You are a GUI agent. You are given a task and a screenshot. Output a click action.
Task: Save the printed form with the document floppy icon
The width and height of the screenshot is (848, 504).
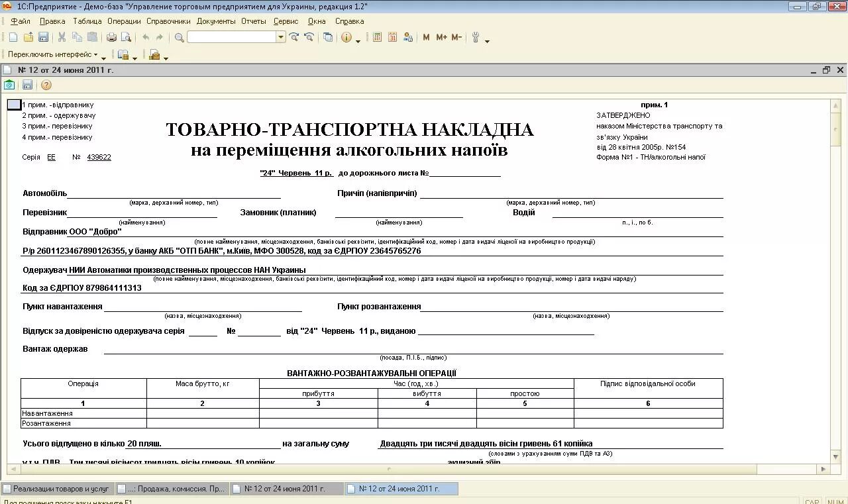pyautogui.click(x=27, y=85)
